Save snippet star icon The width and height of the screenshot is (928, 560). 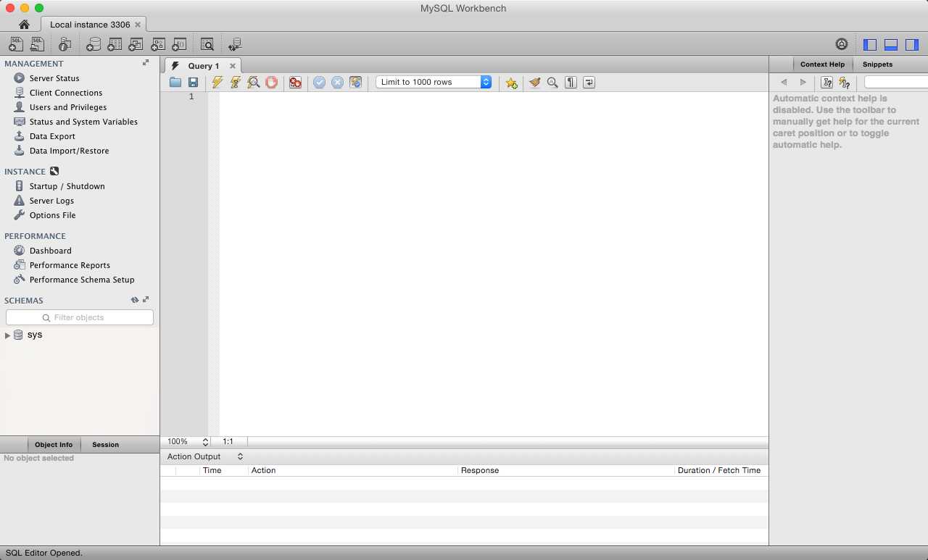(511, 83)
